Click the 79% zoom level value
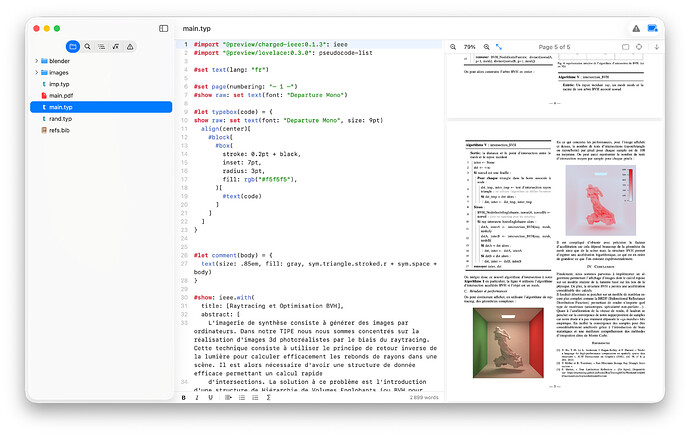 click(470, 47)
